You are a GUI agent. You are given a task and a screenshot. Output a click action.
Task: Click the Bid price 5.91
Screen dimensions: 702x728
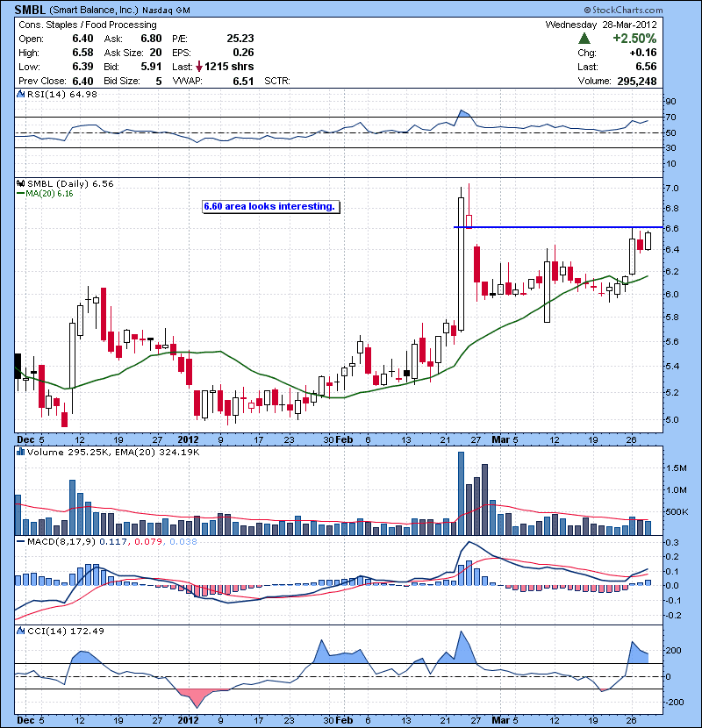[151, 67]
